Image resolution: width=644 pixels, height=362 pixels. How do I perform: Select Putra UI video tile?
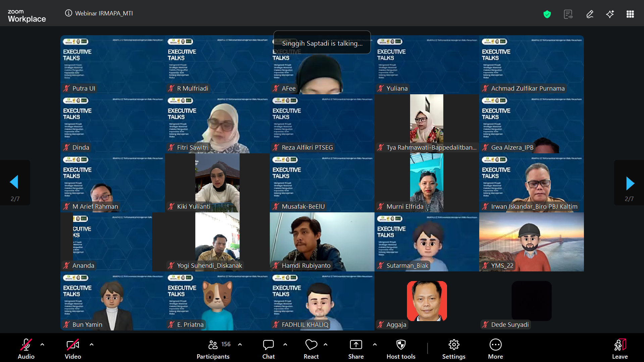[x=113, y=65]
